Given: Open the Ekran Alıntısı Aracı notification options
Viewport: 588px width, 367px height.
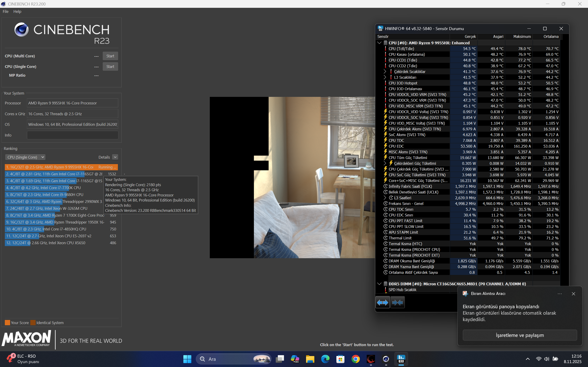Looking at the screenshot, I should click(x=560, y=294).
